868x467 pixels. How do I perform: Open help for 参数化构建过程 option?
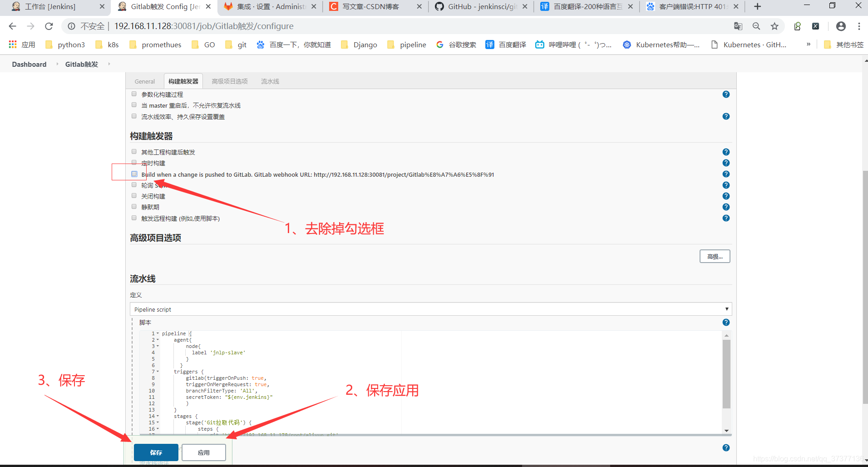[x=726, y=94]
